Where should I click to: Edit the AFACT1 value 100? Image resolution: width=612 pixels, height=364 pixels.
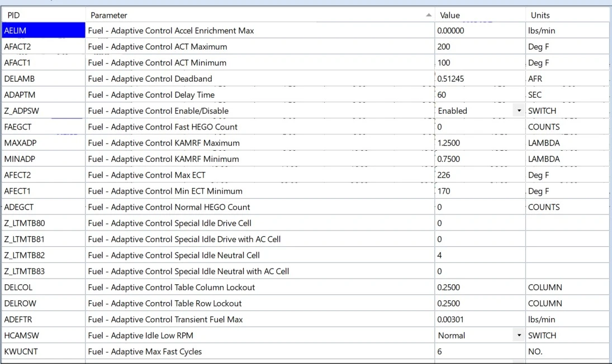click(480, 63)
